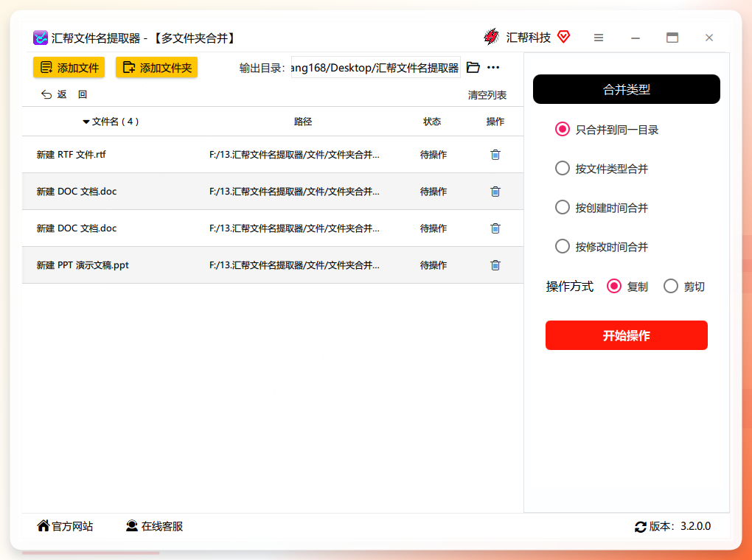The height and width of the screenshot is (560, 752).
Task: Click the red diamond VIP icon
Action: (x=563, y=36)
